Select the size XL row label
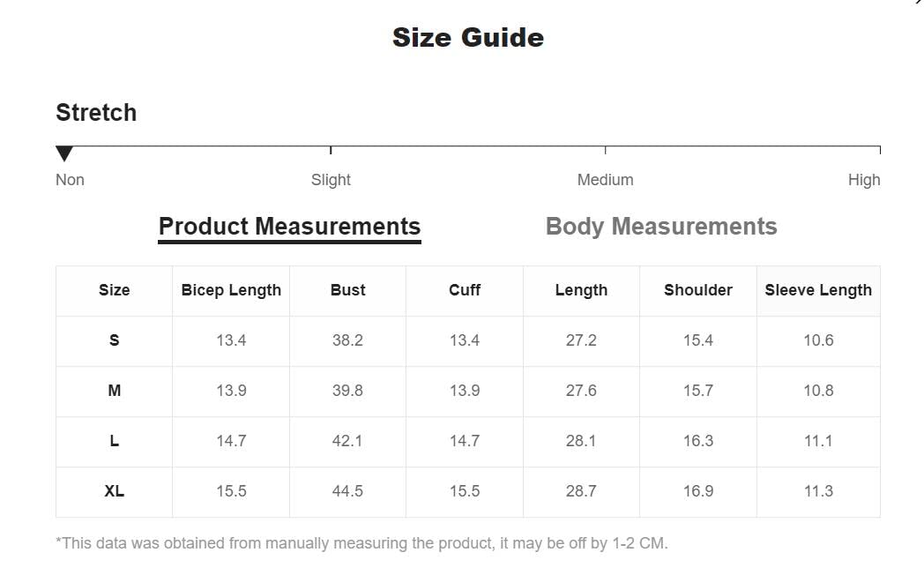924x575 pixels. pos(115,491)
